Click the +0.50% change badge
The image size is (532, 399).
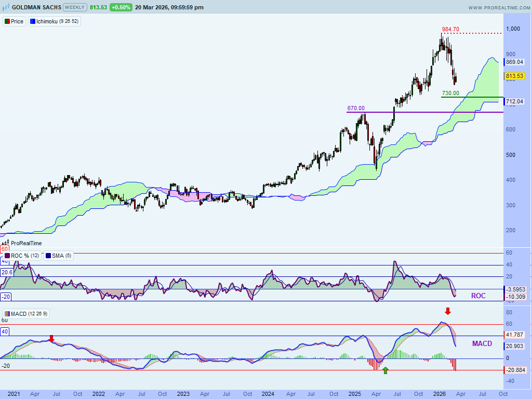pos(120,7)
